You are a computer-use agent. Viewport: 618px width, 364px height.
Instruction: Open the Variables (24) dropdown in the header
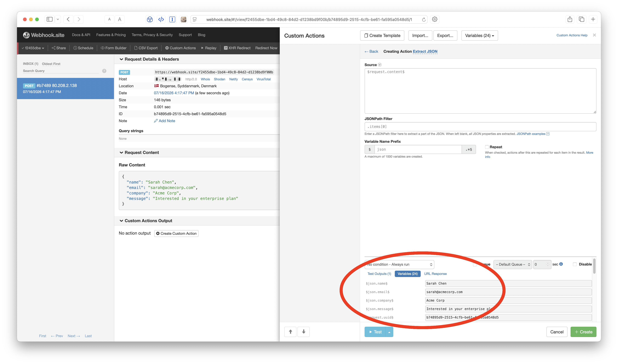click(480, 36)
